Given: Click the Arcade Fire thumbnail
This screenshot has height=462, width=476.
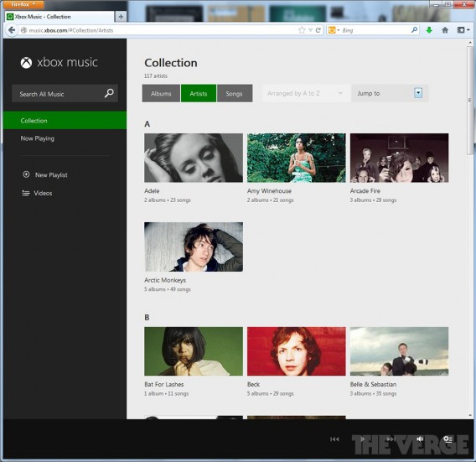Looking at the screenshot, I should click(x=399, y=158).
